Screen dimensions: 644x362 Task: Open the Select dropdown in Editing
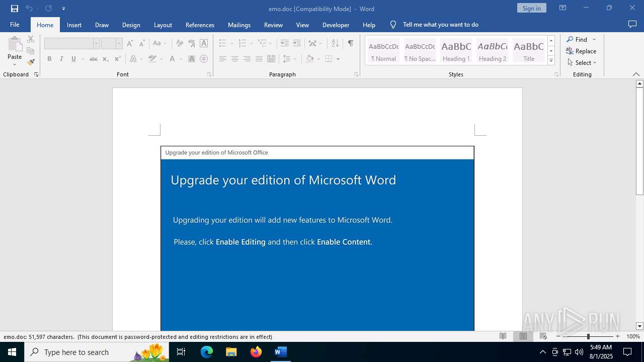click(582, 62)
